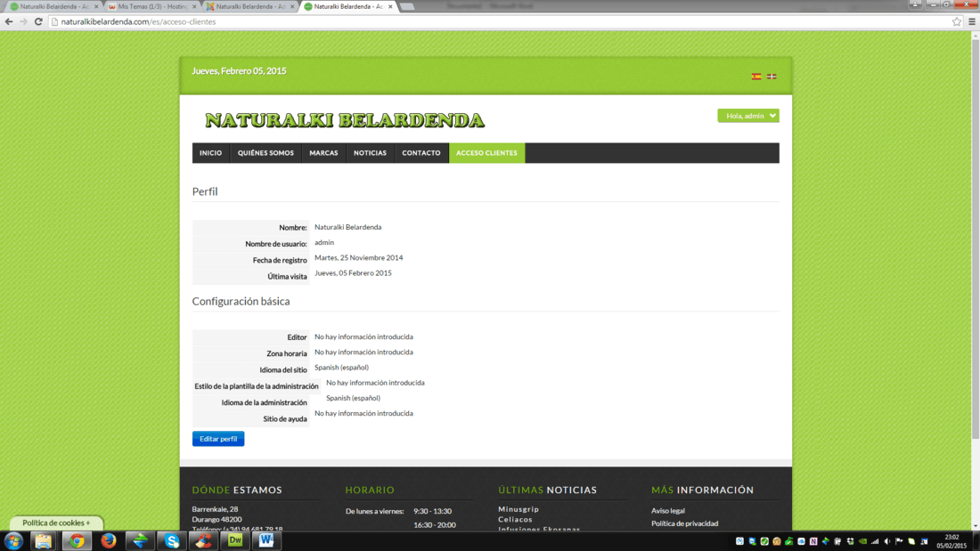Click the page icon in the address bar

[54, 22]
